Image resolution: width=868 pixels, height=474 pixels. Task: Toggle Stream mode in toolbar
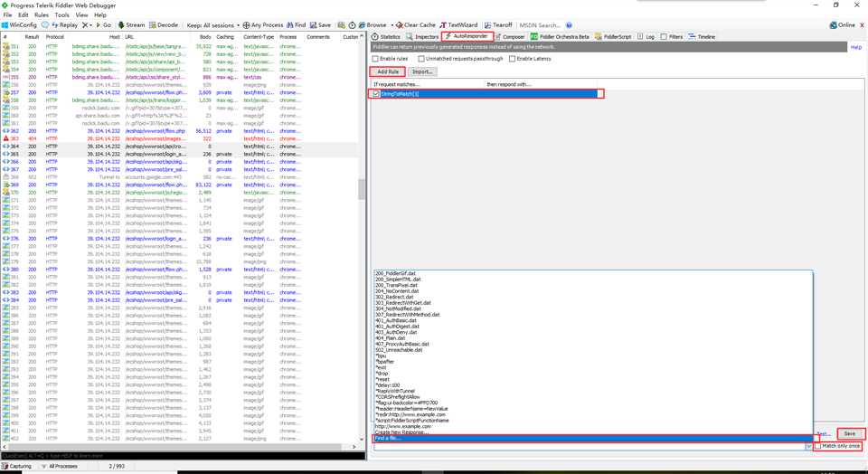(131, 25)
